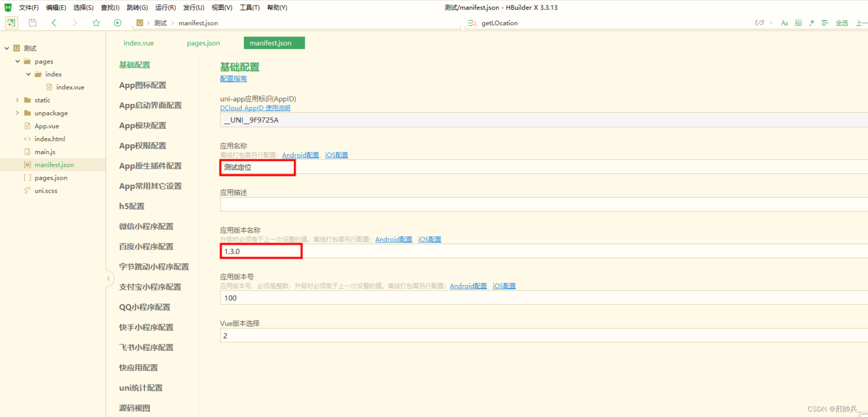This screenshot has width=868, height=417.
Task: Toggle case sensitive Aa search option
Action: [785, 23]
